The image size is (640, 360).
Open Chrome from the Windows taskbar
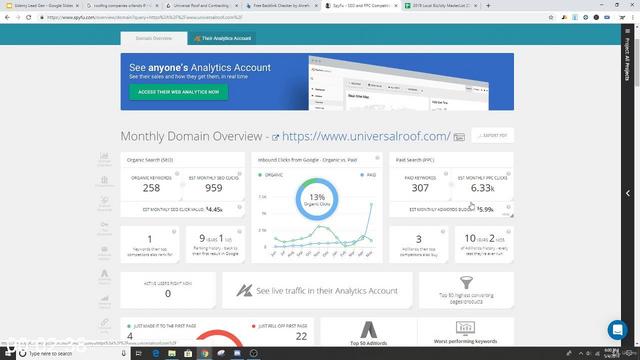point(204,353)
